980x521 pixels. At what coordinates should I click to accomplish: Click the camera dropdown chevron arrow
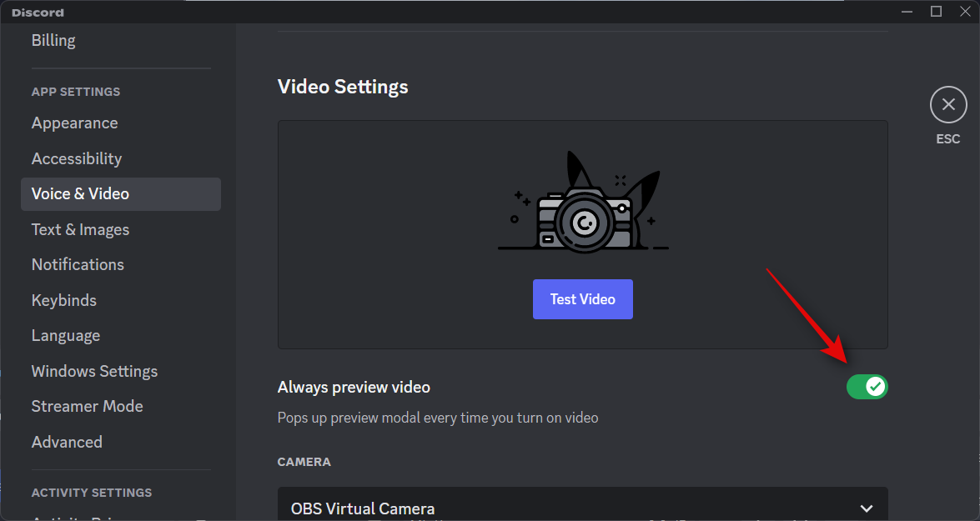pos(867,508)
